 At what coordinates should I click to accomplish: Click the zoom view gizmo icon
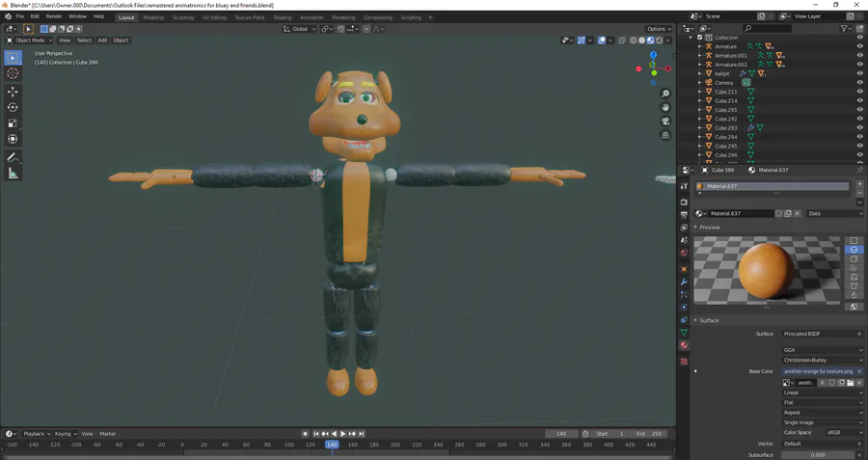(665, 94)
